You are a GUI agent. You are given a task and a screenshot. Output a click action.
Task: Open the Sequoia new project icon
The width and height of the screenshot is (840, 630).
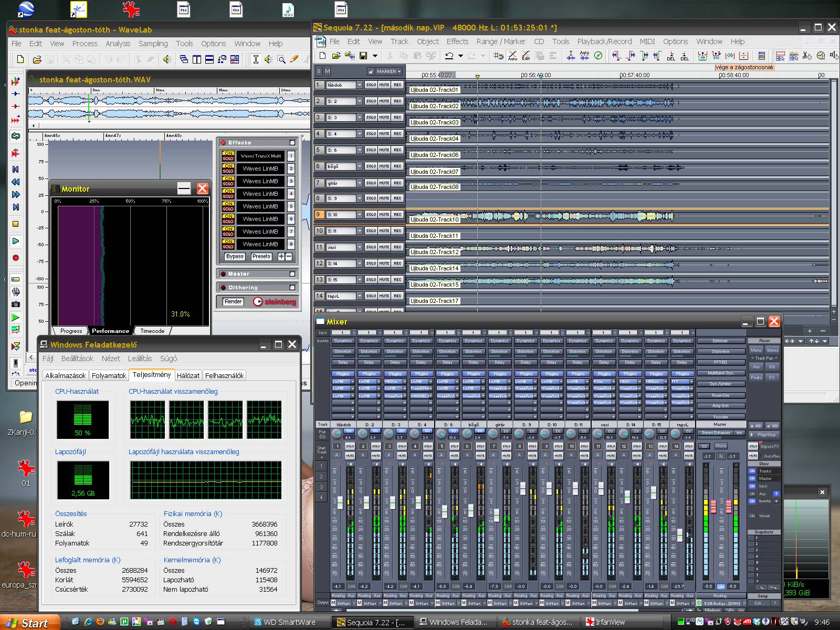click(322, 55)
